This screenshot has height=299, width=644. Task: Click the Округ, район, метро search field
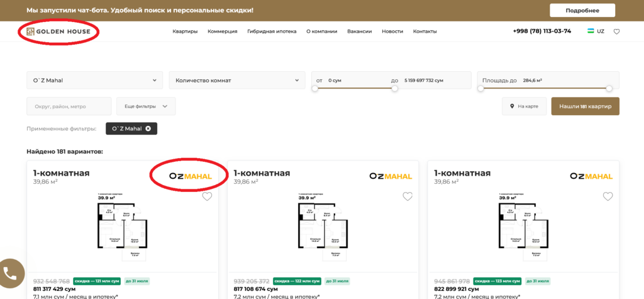tap(69, 106)
